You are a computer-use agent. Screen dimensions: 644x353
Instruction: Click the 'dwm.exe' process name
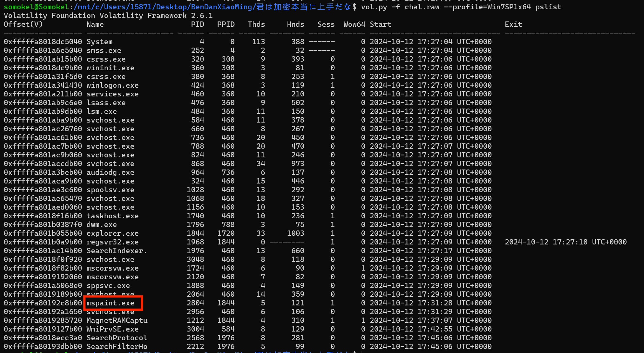[x=102, y=225]
